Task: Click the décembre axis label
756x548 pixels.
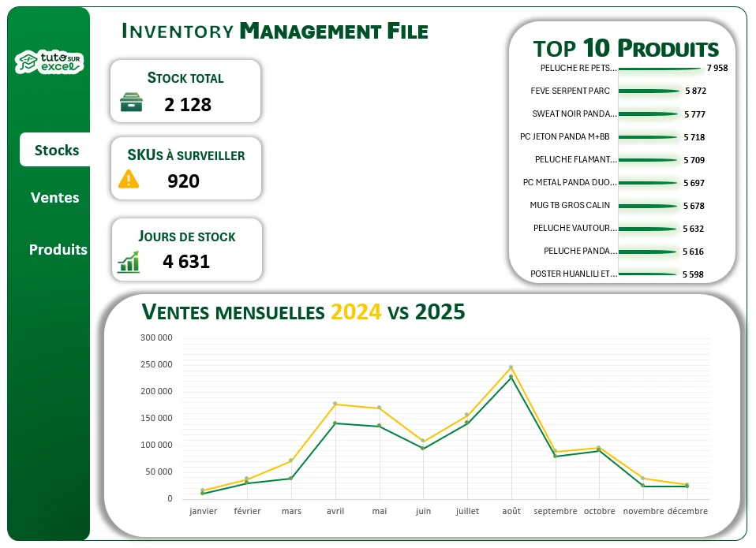Action: (687, 511)
